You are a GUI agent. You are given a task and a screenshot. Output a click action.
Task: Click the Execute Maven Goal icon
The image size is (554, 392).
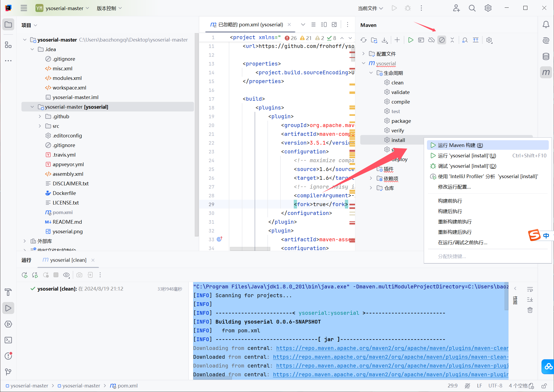coord(421,40)
